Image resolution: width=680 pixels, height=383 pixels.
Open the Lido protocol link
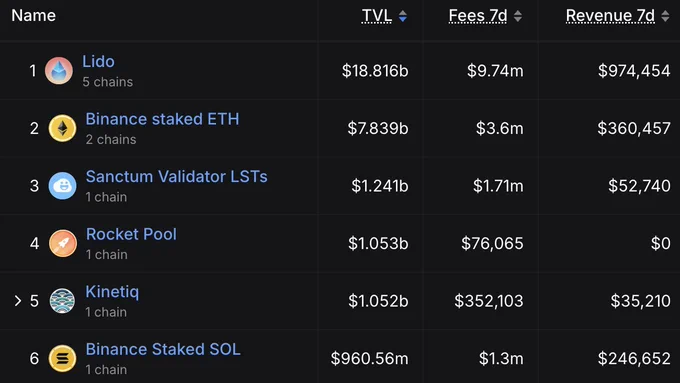tap(98, 62)
